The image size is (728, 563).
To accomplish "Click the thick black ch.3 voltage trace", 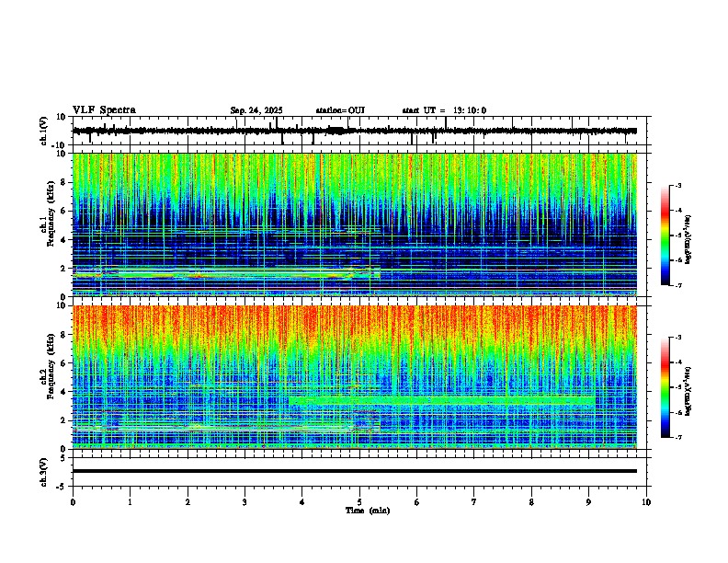I will pos(355,471).
